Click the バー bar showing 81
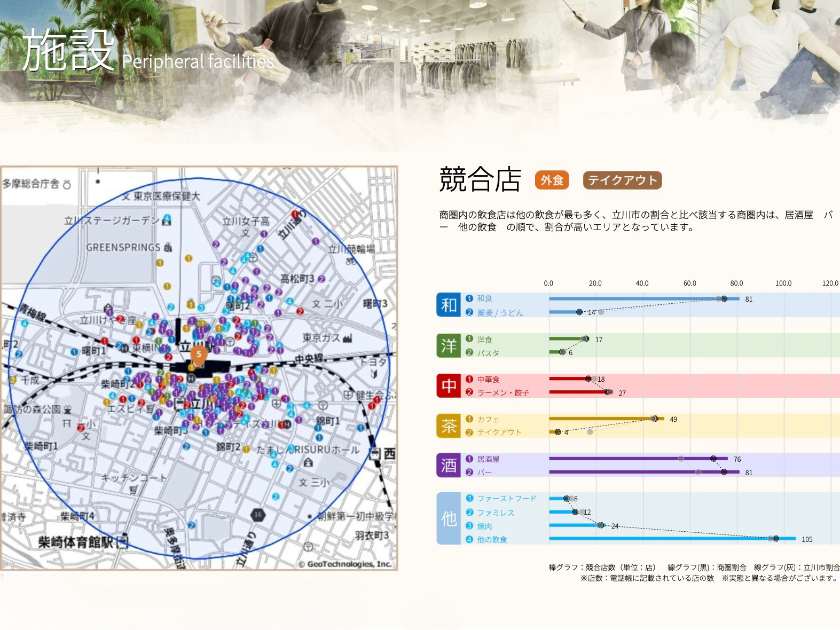Image resolution: width=840 pixels, height=630 pixels. point(643,472)
